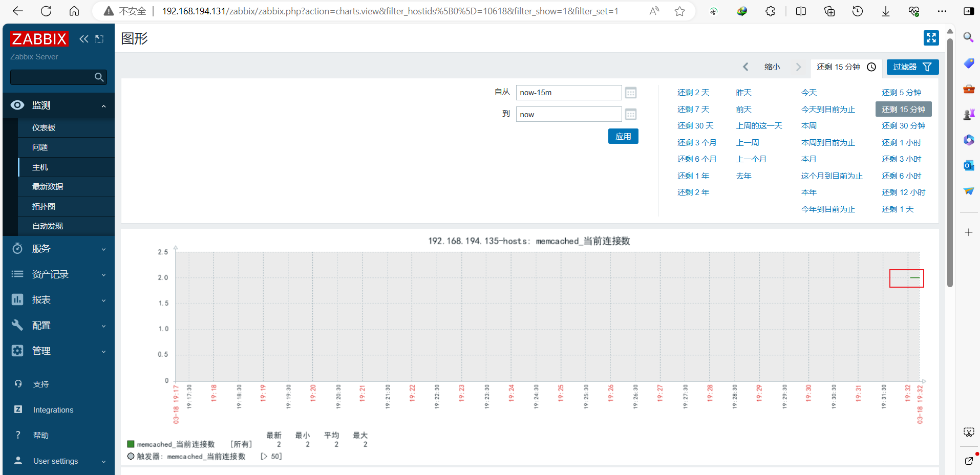Open 仪表板 in the sidebar
The height and width of the screenshot is (475, 980).
66,128
